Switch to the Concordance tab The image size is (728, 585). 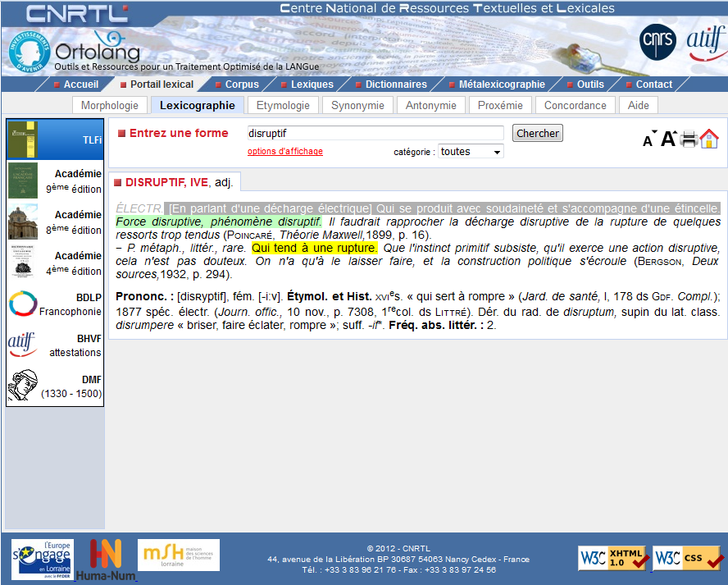576,105
